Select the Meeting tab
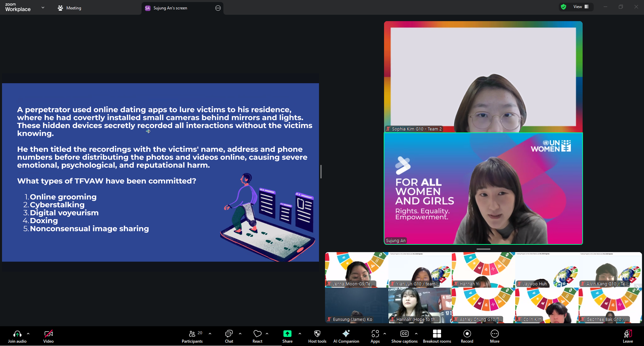Screen dimensions: 644x346 pyautogui.click(x=69, y=8)
